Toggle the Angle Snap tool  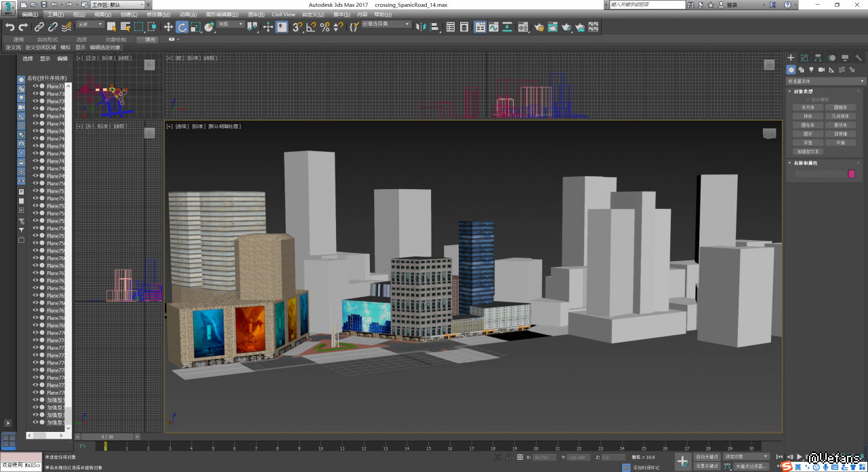pos(311,27)
